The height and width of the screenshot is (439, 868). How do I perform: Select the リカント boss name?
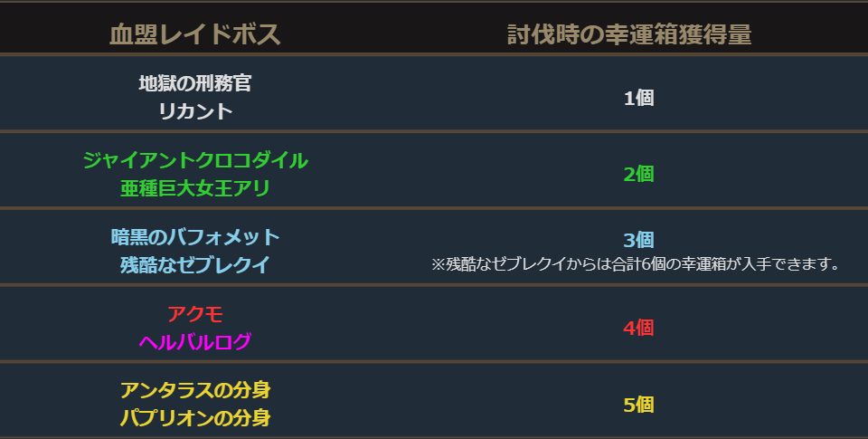[195, 111]
